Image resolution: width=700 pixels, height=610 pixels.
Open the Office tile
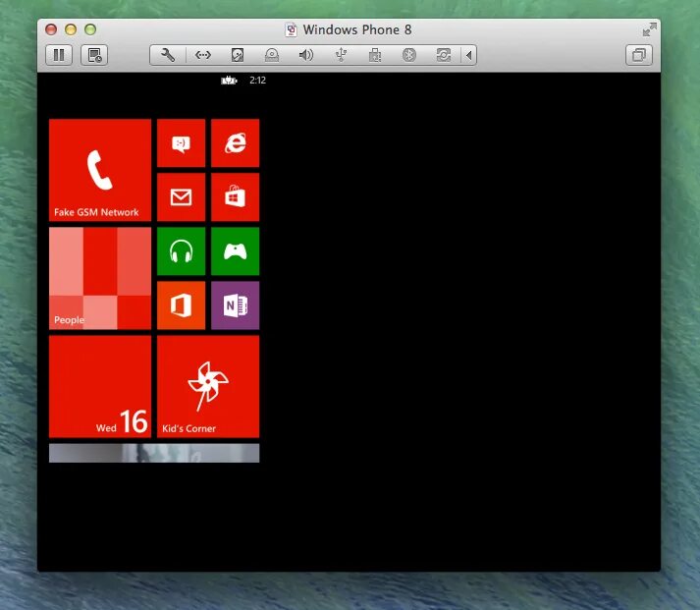[182, 305]
